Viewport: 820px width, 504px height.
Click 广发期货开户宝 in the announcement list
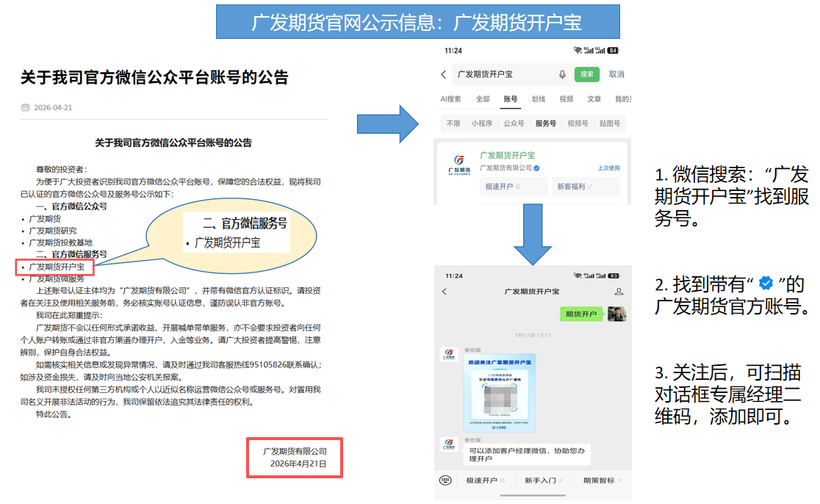point(57,267)
